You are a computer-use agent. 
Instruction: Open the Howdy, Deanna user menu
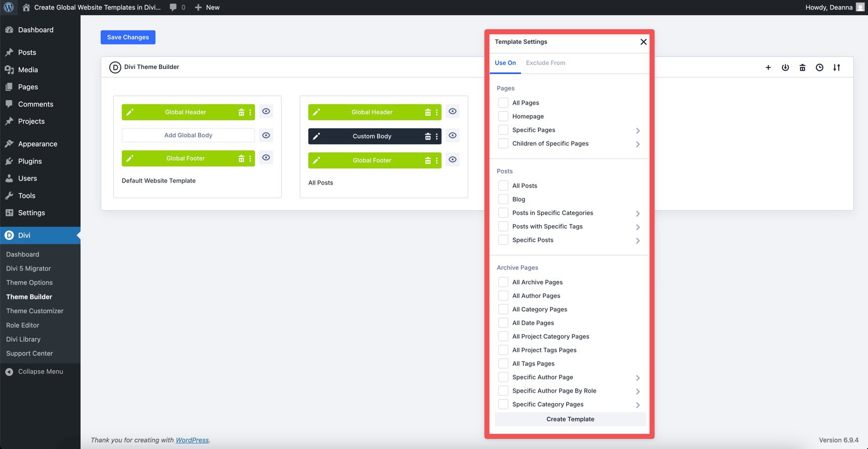834,8
